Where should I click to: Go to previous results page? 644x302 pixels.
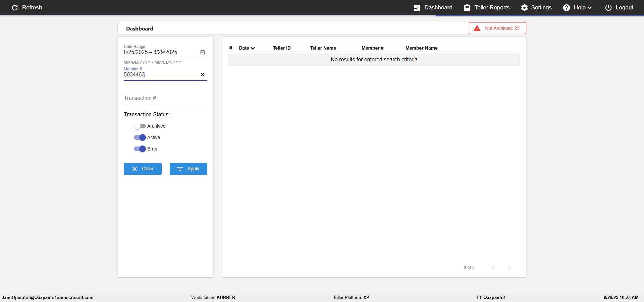pyautogui.click(x=493, y=267)
